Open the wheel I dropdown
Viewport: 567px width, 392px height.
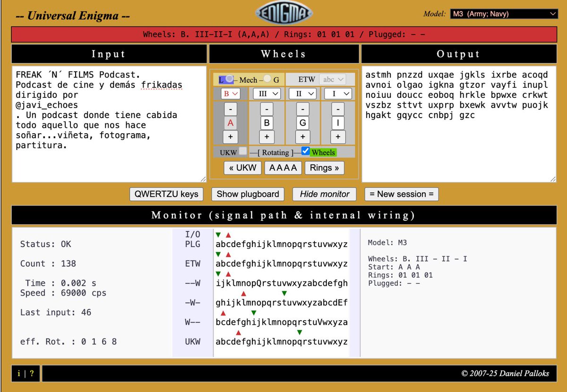(x=338, y=94)
